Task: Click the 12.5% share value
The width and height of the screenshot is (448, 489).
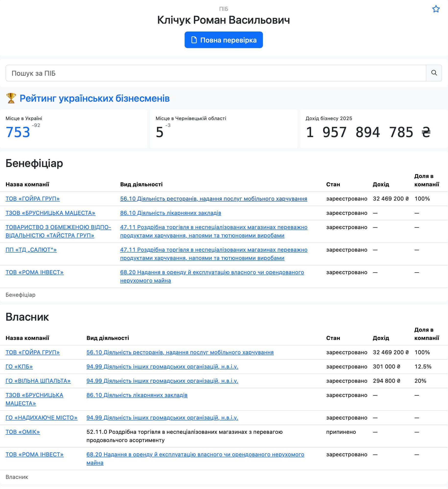Action: 423,367
